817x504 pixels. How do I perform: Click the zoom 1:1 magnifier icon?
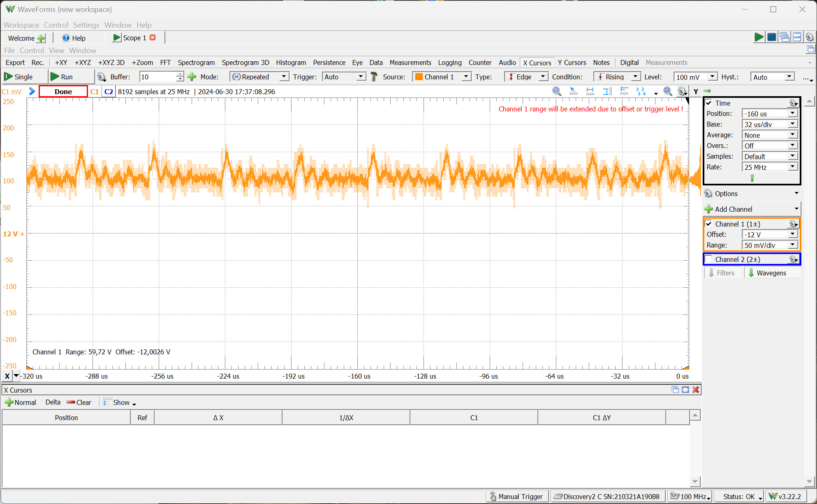(556, 91)
